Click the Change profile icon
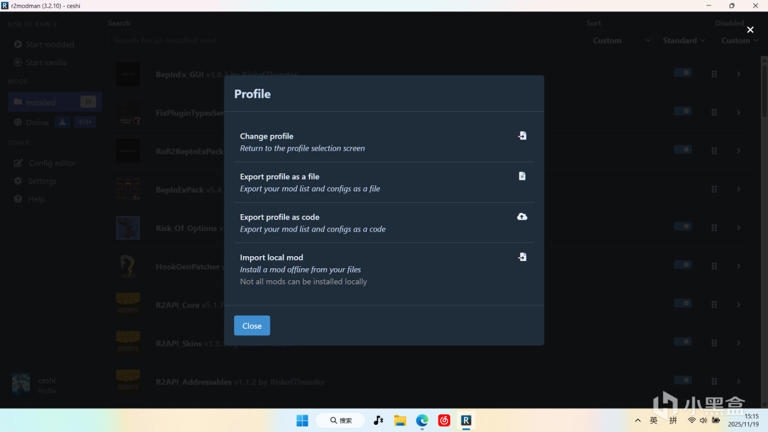The width and height of the screenshot is (768, 432). pyautogui.click(x=522, y=136)
